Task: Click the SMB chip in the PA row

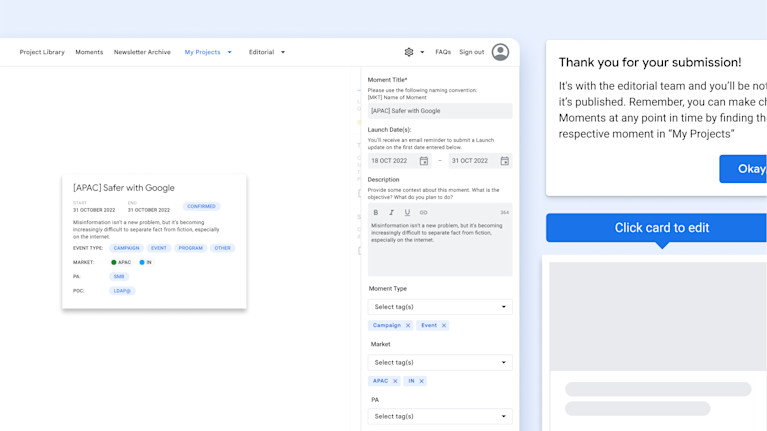Action: click(119, 276)
